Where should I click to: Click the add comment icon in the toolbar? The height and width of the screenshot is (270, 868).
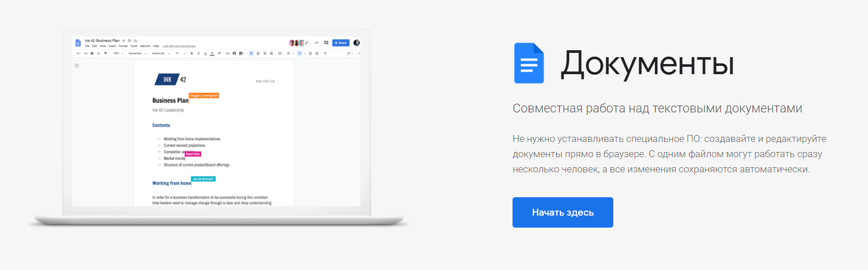point(234,53)
